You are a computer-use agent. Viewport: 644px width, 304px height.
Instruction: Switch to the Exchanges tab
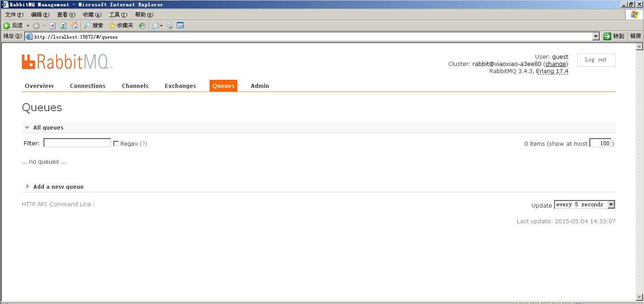pyautogui.click(x=180, y=86)
